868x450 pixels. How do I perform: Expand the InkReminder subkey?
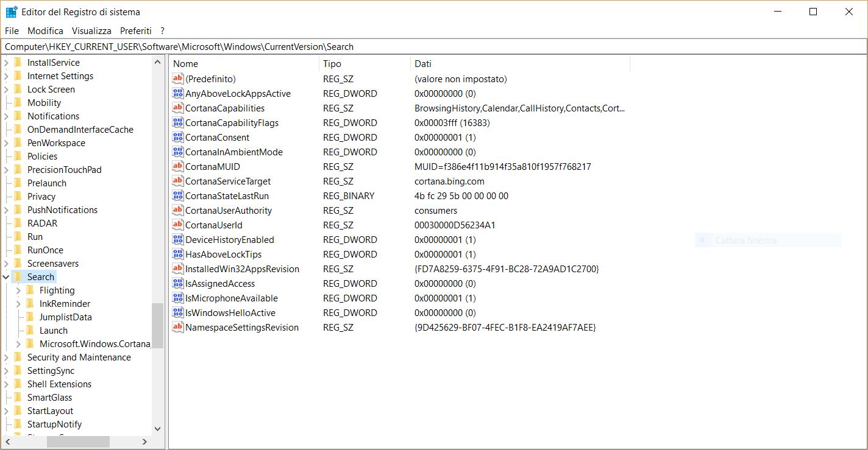pos(18,304)
